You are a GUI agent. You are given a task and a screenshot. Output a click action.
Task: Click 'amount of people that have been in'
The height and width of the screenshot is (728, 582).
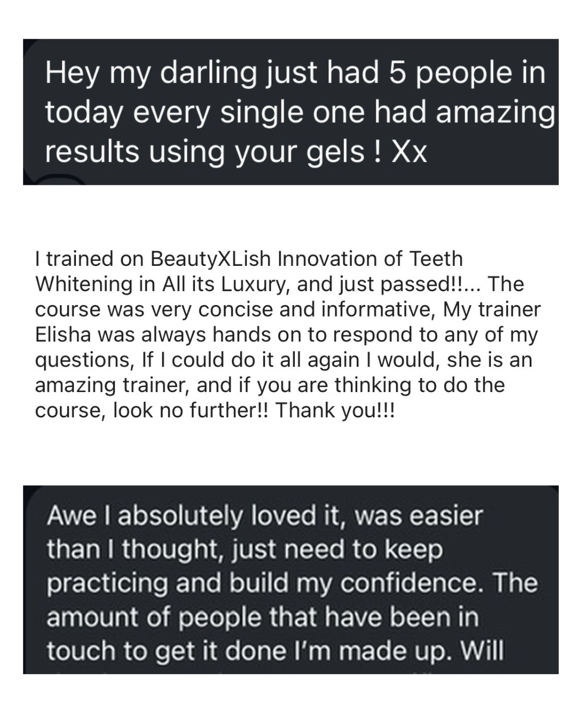pyautogui.click(x=262, y=617)
